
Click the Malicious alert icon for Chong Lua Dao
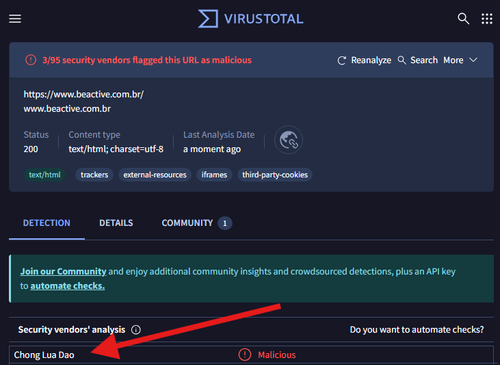pyautogui.click(x=245, y=355)
